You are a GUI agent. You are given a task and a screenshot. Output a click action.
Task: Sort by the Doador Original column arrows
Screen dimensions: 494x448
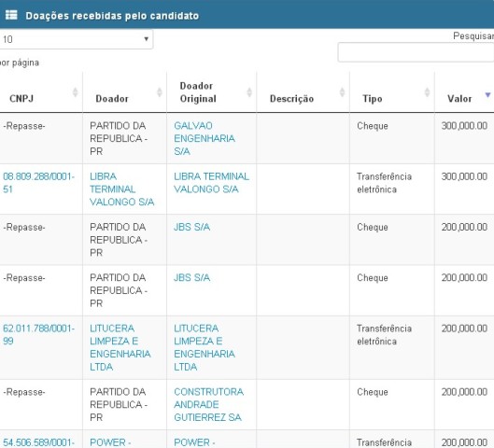(249, 92)
